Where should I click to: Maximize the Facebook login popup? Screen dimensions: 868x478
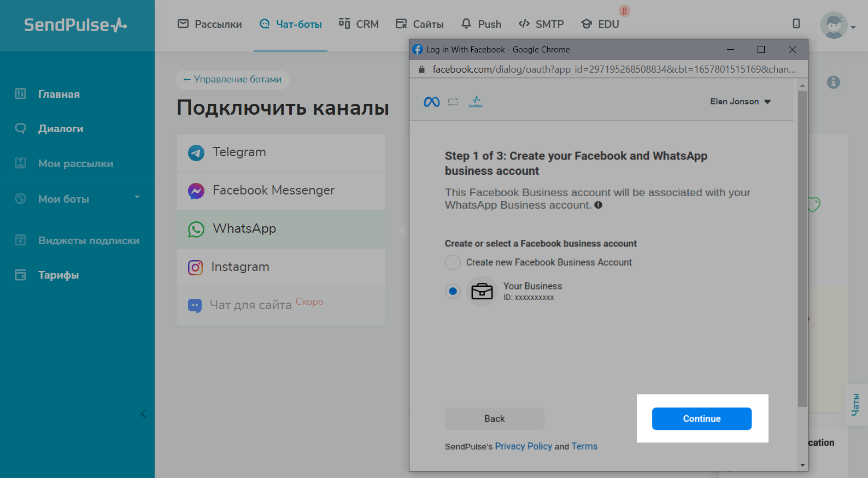coord(761,49)
